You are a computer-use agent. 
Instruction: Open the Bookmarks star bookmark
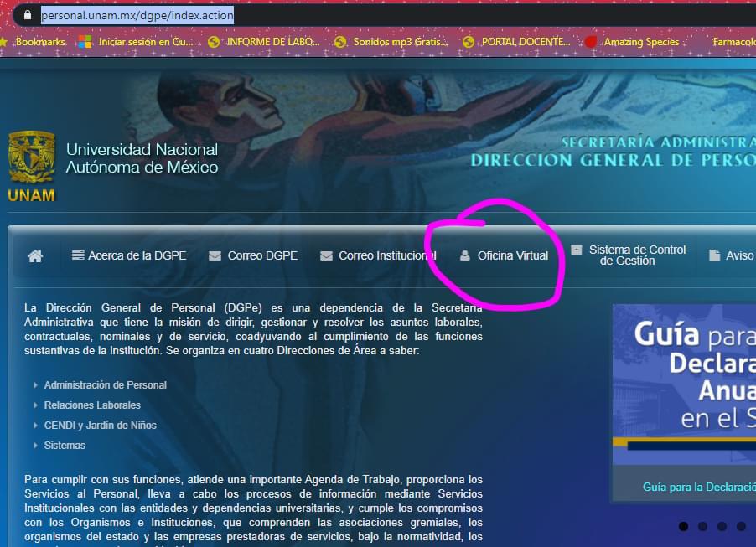pyautogui.click(x=33, y=42)
